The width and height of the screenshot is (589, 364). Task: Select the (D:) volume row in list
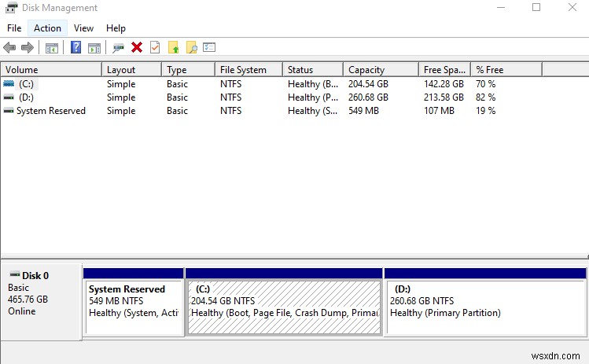(25, 97)
